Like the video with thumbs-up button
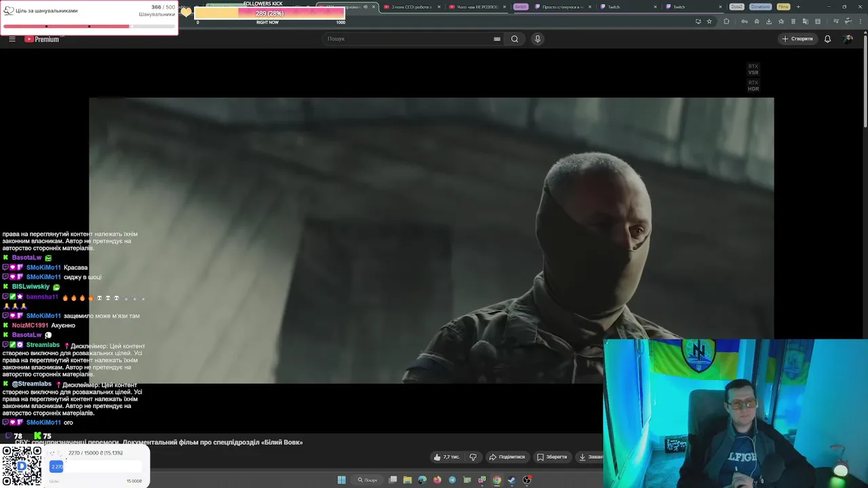Screen dimensions: 868x488 (446, 457)
